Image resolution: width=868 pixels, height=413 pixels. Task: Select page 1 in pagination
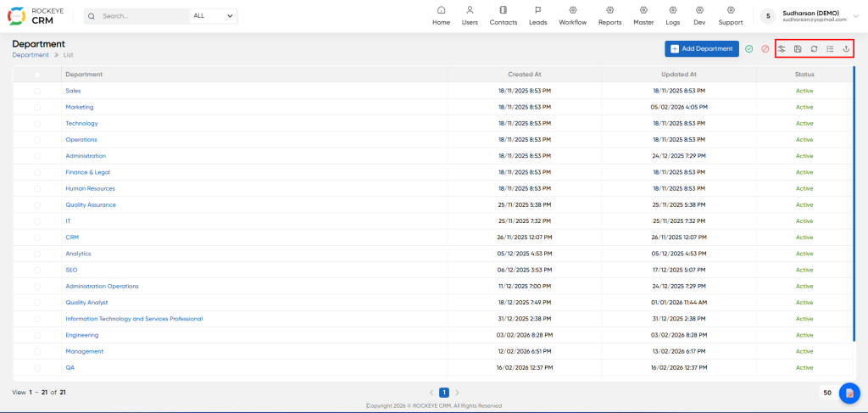(x=444, y=393)
